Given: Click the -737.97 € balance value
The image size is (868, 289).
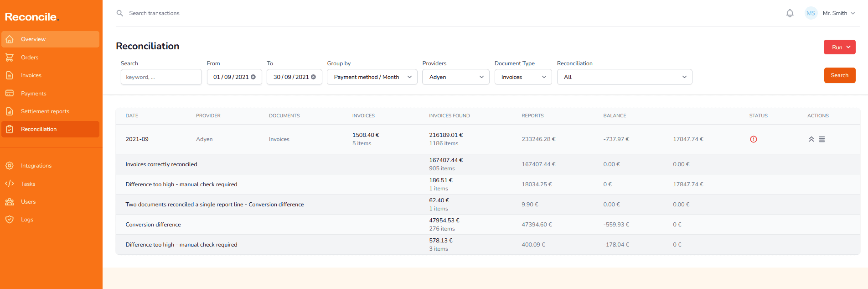Looking at the screenshot, I should click(616, 139).
